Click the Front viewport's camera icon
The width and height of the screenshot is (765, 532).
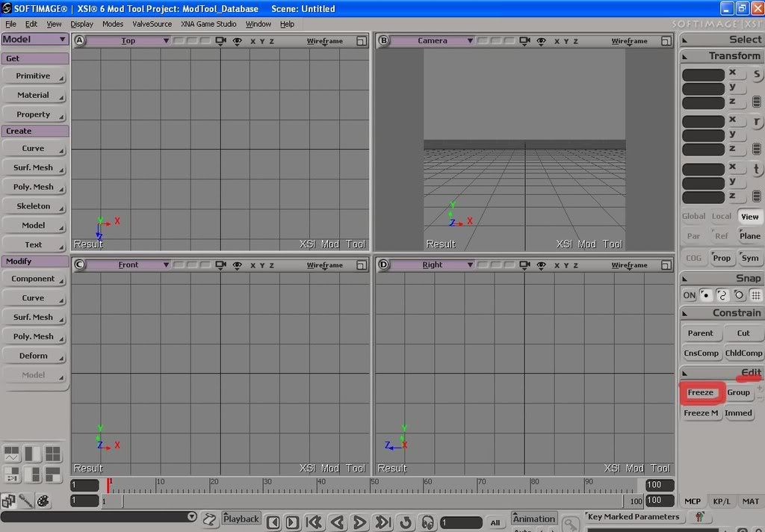[x=220, y=265]
